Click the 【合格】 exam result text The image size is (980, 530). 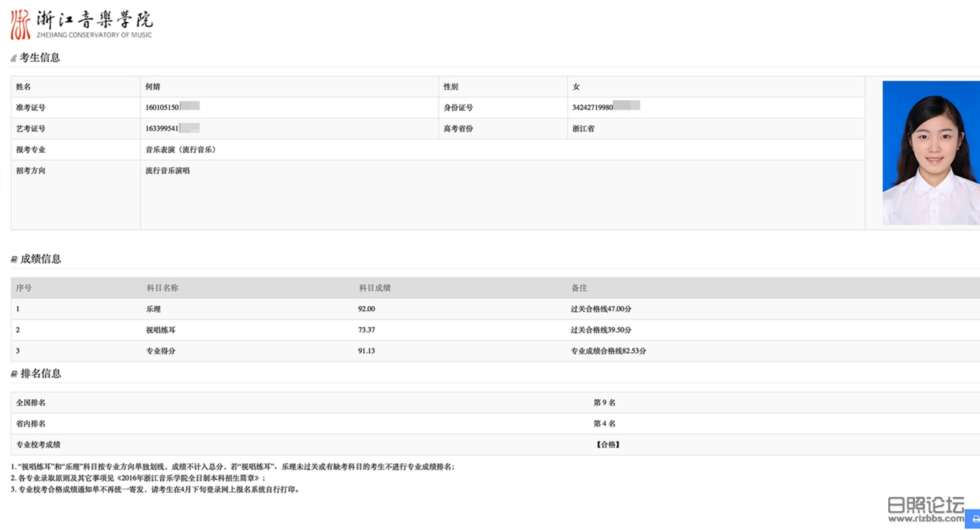pyautogui.click(x=608, y=445)
